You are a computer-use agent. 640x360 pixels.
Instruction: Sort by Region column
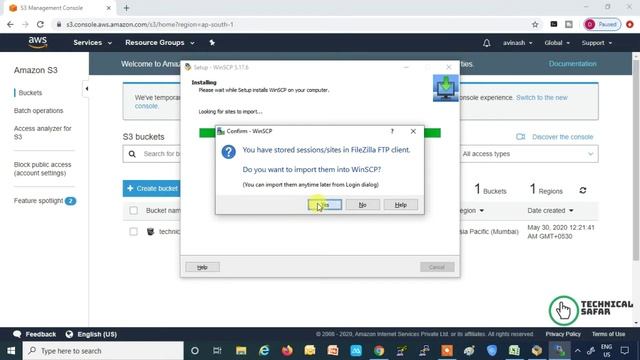[x=471, y=211]
